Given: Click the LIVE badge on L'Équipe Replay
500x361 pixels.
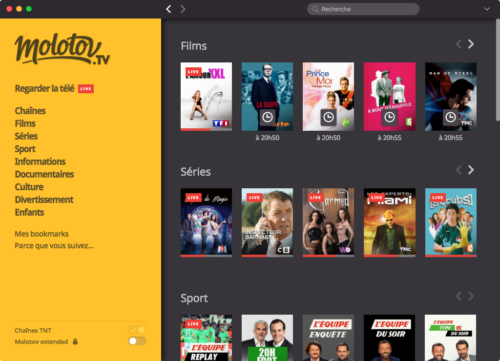Looking at the screenshot, I should pyautogui.click(x=193, y=324).
